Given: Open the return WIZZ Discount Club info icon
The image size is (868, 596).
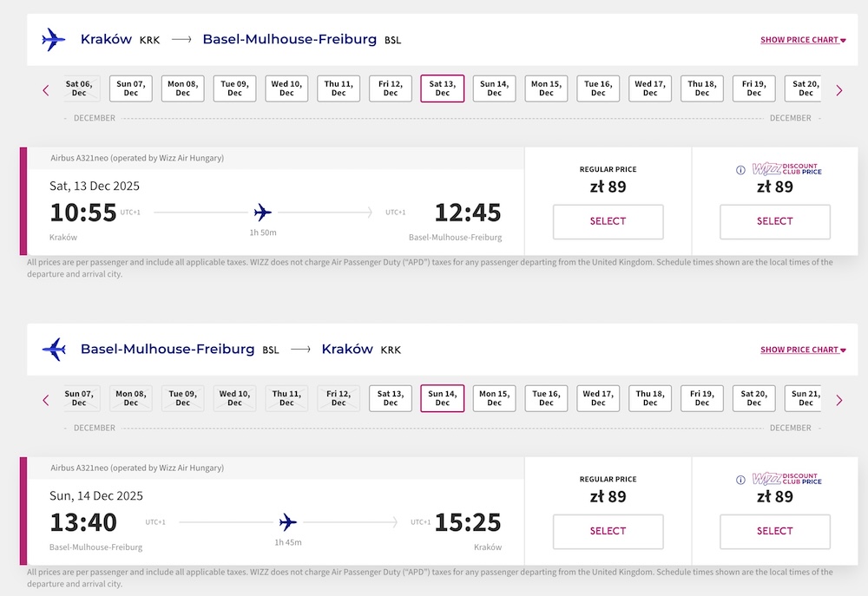Looking at the screenshot, I should tap(740, 480).
